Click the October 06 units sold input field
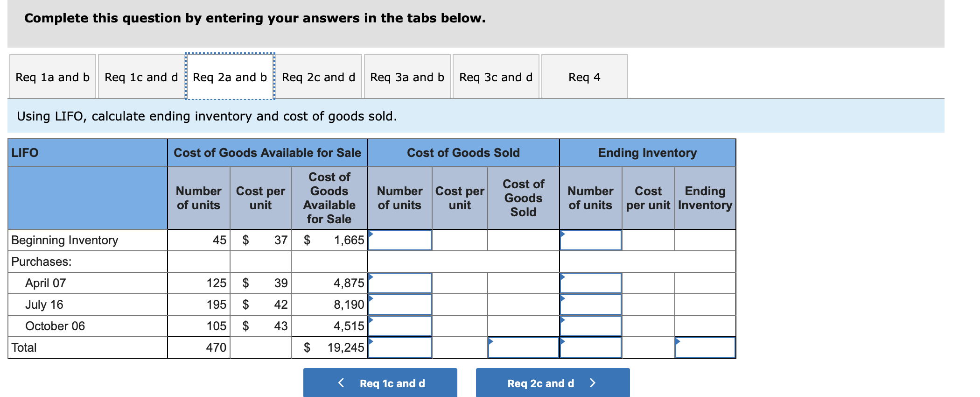 click(400, 326)
